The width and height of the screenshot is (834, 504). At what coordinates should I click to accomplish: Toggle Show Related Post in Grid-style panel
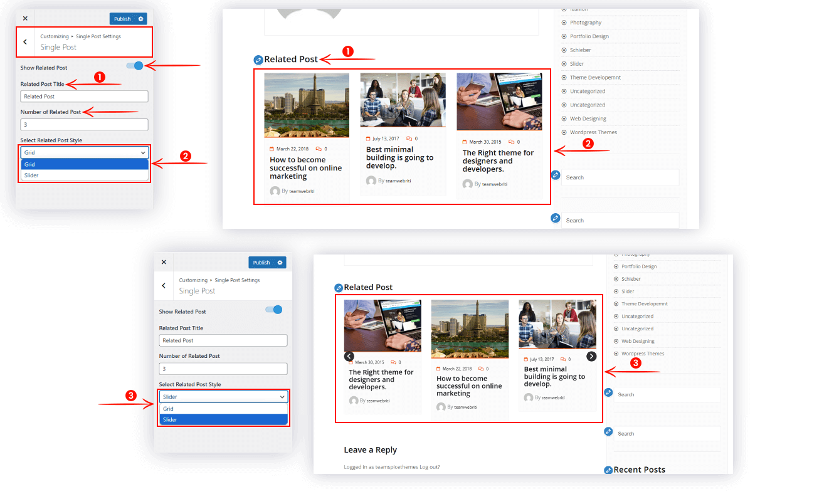tap(135, 66)
